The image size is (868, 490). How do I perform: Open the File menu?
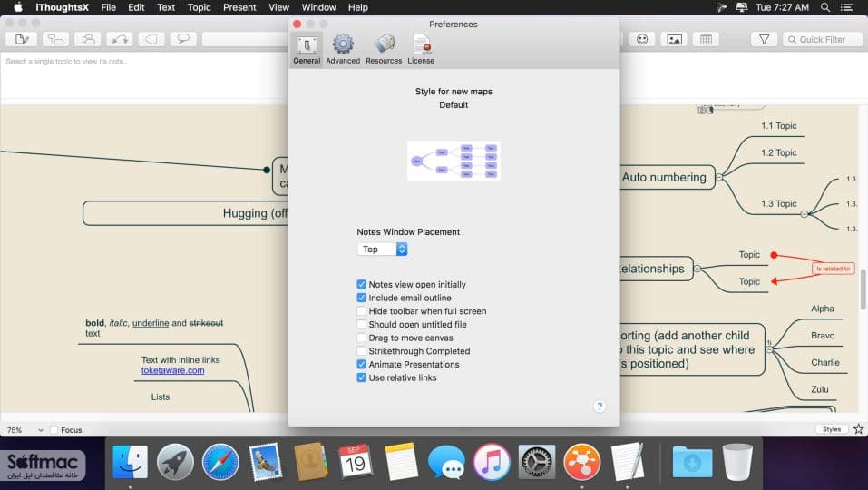click(109, 7)
